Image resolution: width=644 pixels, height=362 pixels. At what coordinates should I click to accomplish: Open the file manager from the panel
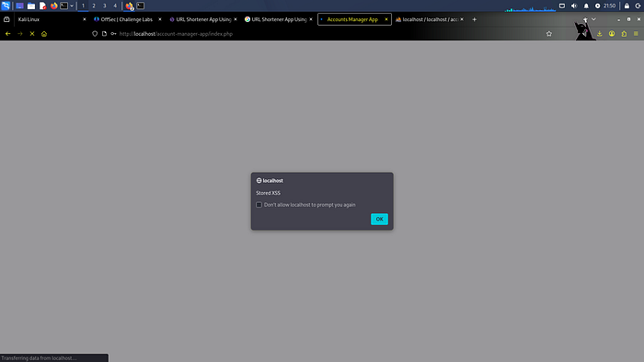coord(30,6)
